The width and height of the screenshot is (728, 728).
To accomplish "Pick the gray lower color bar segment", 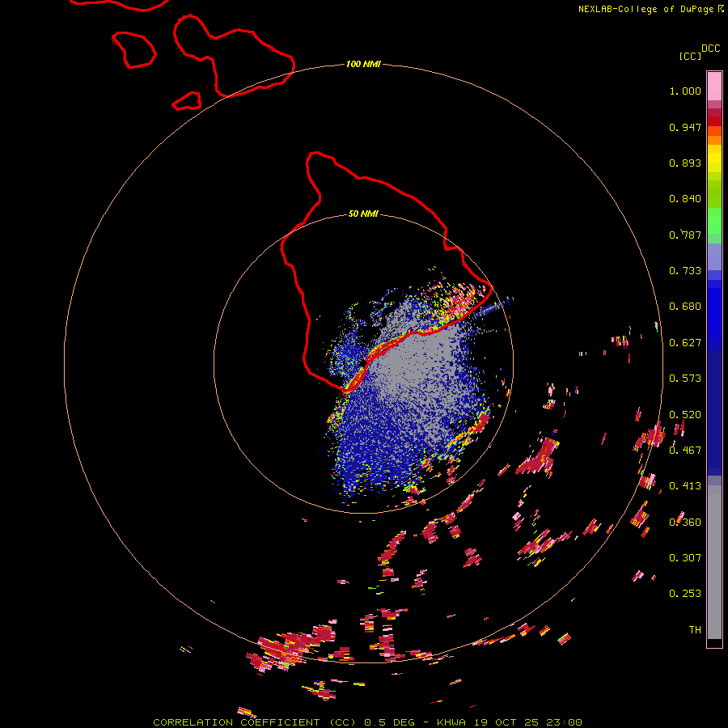I will [x=714, y=562].
